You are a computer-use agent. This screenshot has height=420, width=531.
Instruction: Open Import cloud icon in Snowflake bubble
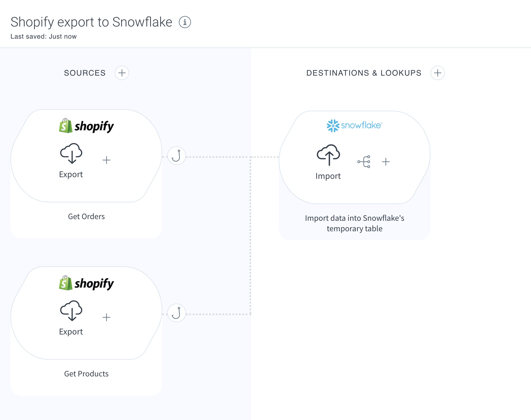pyautogui.click(x=328, y=155)
